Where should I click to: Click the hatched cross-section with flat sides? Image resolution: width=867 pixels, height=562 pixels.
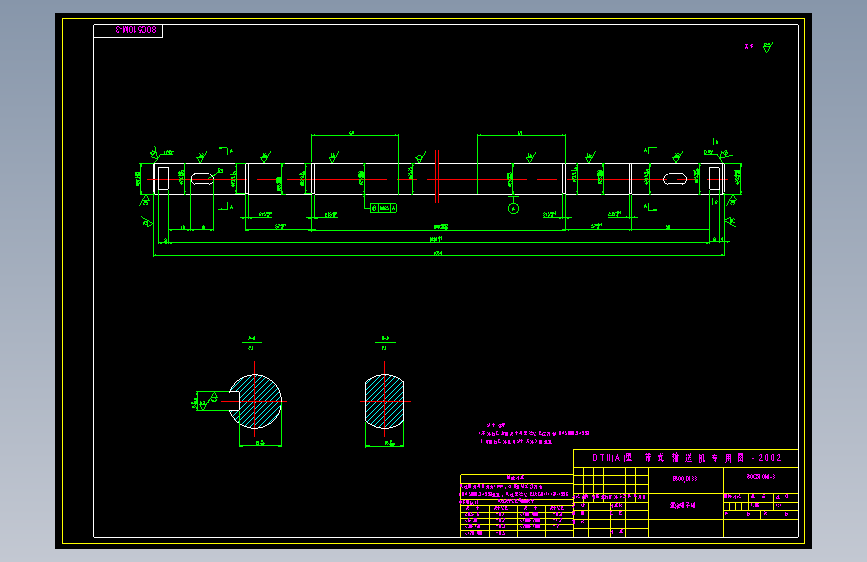(x=384, y=402)
